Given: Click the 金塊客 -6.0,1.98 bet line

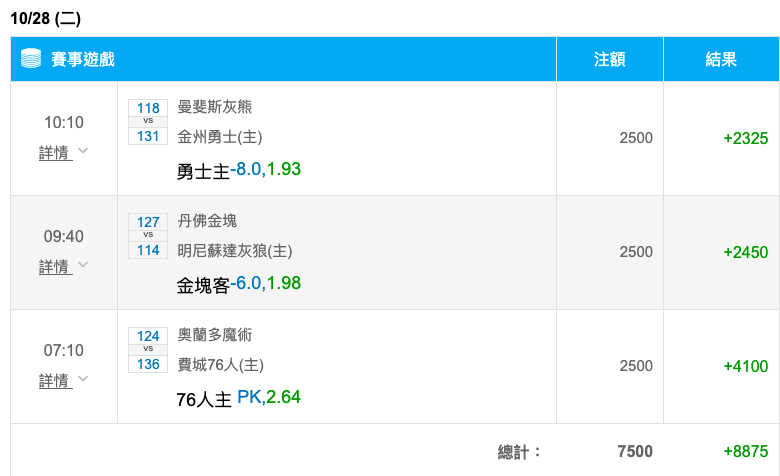Looking at the screenshot, I should (x=238, y=284).
